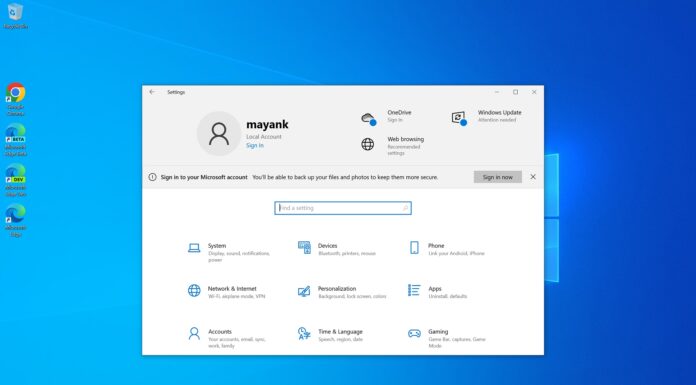Click the info icon in sign-in banner
Image resolution: width=696 pixels, height=385 pixels.
152,177
